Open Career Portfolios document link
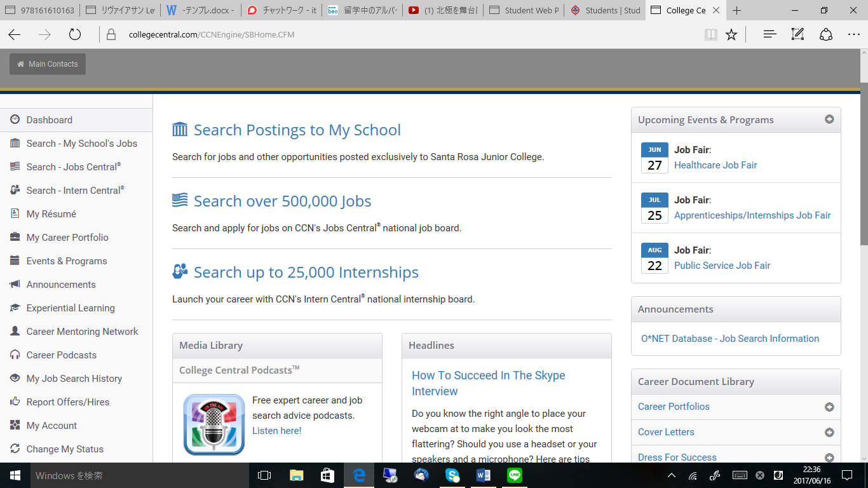This screenshot has width=868, height=488. (674, 407)
